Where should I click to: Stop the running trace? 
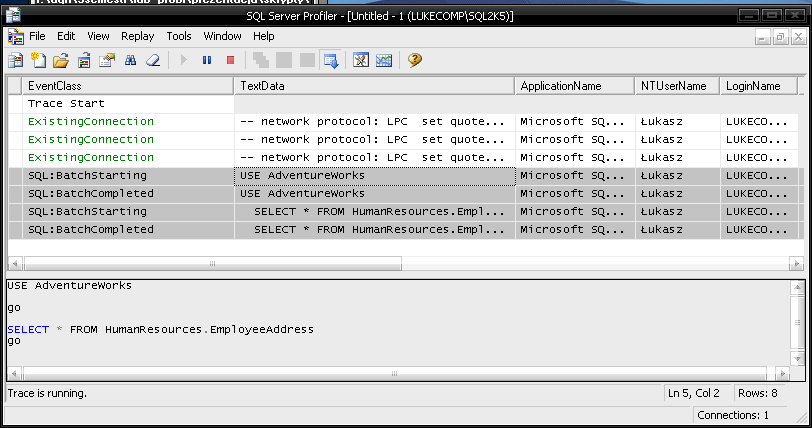(x=230, y=60)
